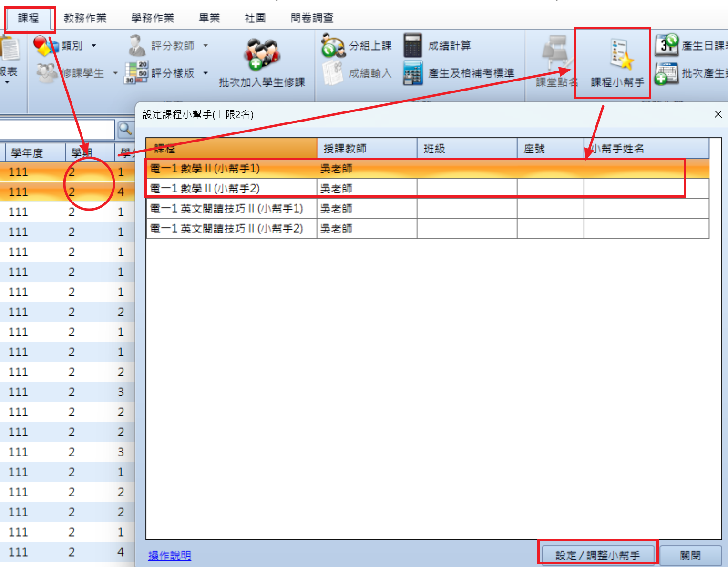Click the 課程 column header

231,149
